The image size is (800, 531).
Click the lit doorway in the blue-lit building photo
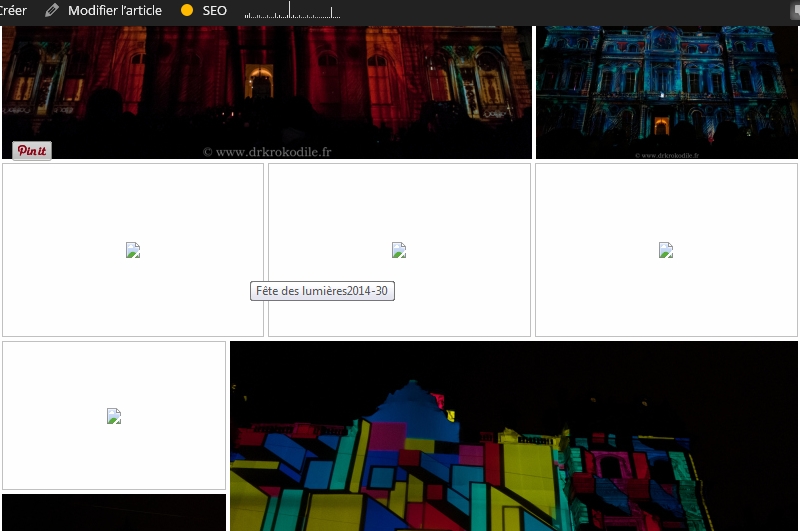661,125
